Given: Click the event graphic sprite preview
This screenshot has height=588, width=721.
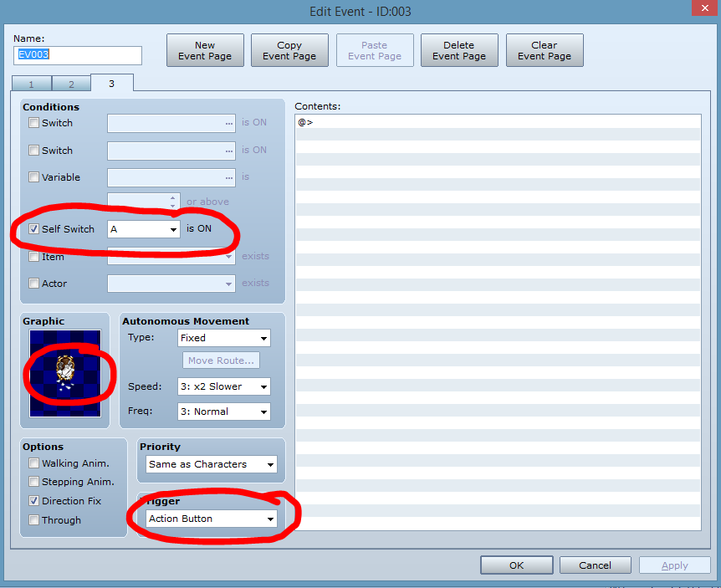Looking at the screenshot, I should pos(65,373).
